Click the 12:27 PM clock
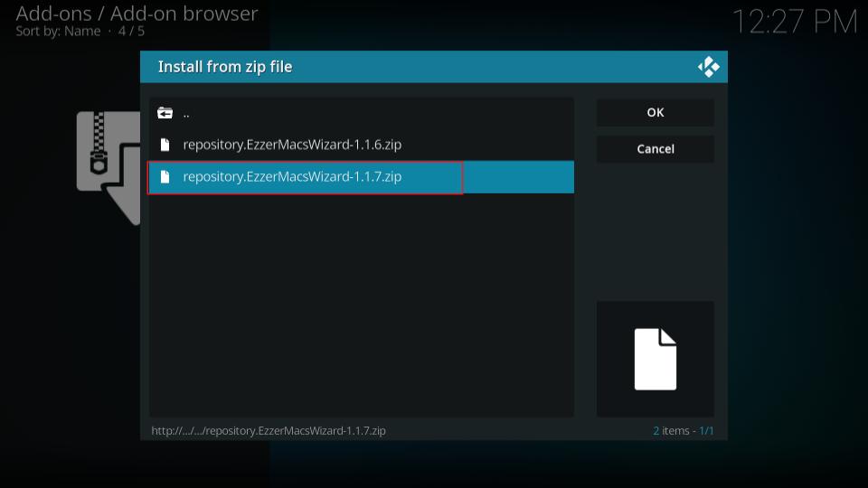The image size is (868, 488). [795, 22]
